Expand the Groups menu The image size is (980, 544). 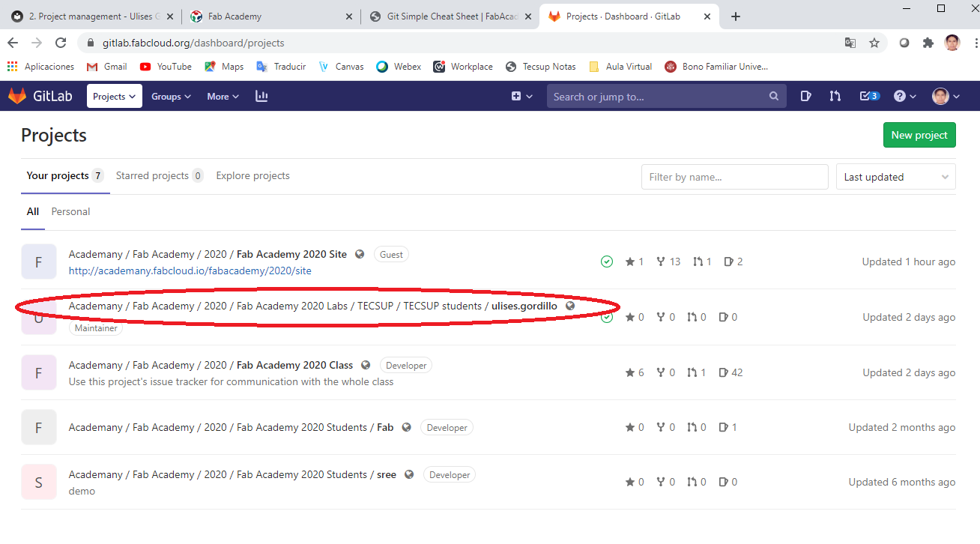pyautogui.click(x=171, y=96)
